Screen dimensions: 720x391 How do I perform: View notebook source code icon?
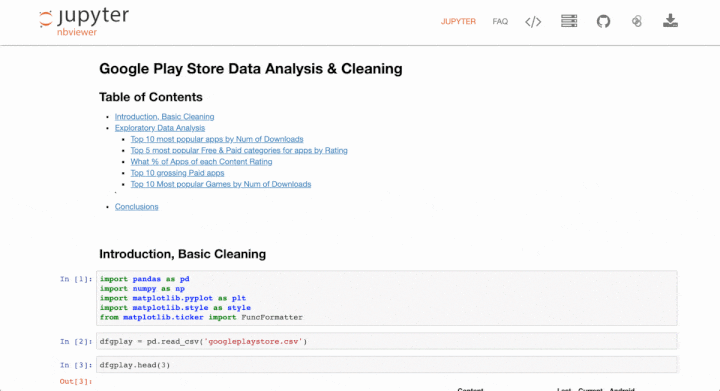[x=533, y=22]
